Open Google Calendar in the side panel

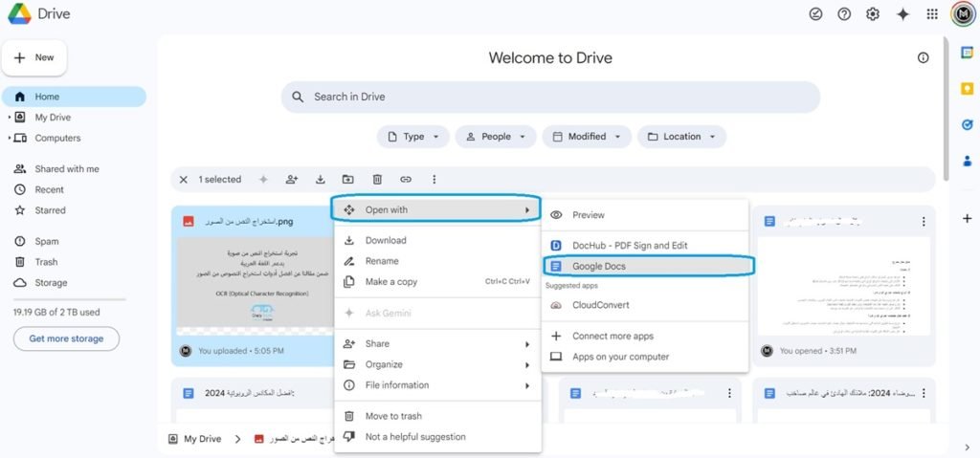[967, 54]
